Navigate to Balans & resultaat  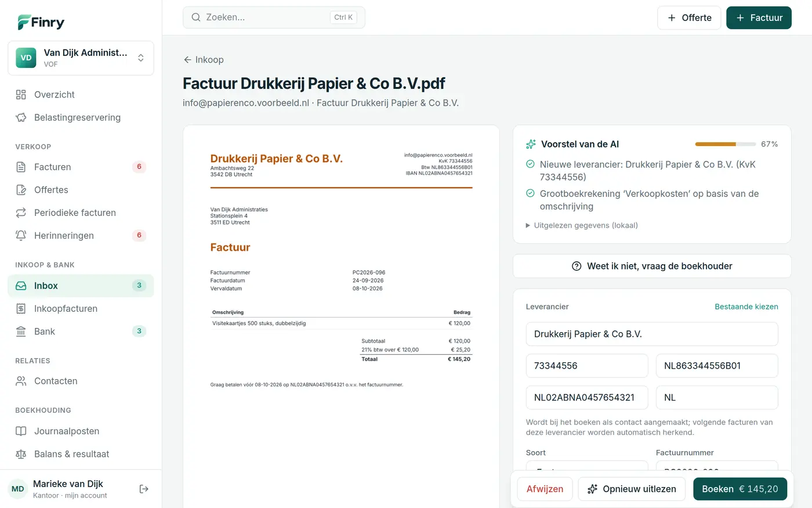[81, 454]
